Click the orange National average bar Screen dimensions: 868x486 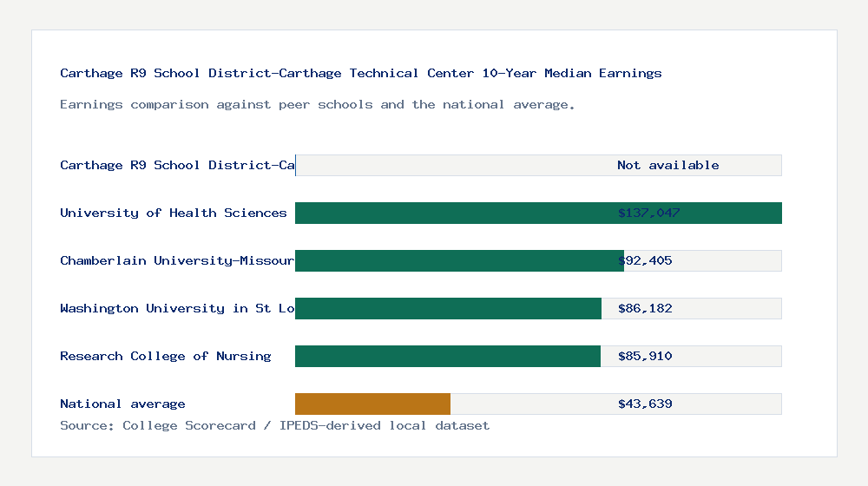click(372, 404)
